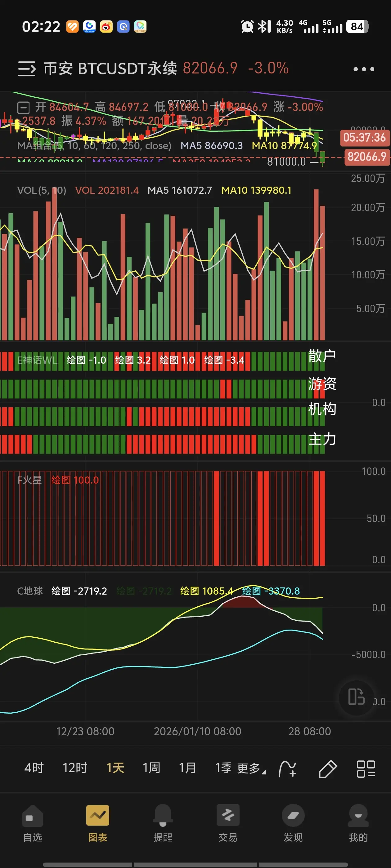Open the pencil drawing tools
391x868 pixels.
point(328,769)
